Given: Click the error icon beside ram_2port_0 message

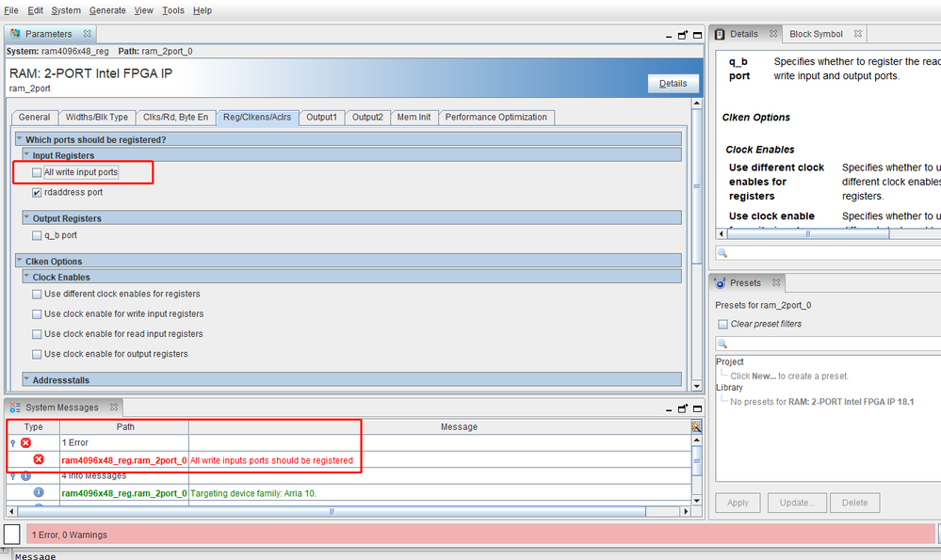Looking at the screenshot, I should click(39, 459).
